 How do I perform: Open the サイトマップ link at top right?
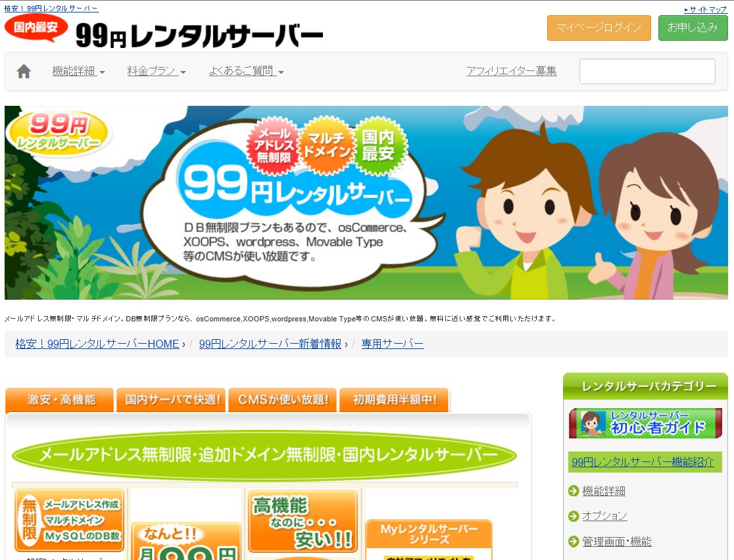[x=706, y=9]
